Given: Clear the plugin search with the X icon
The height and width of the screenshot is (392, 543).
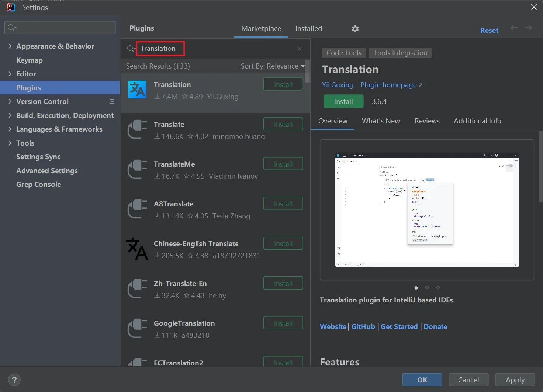Looking at the screenshot, I should [x=300, y=49].
